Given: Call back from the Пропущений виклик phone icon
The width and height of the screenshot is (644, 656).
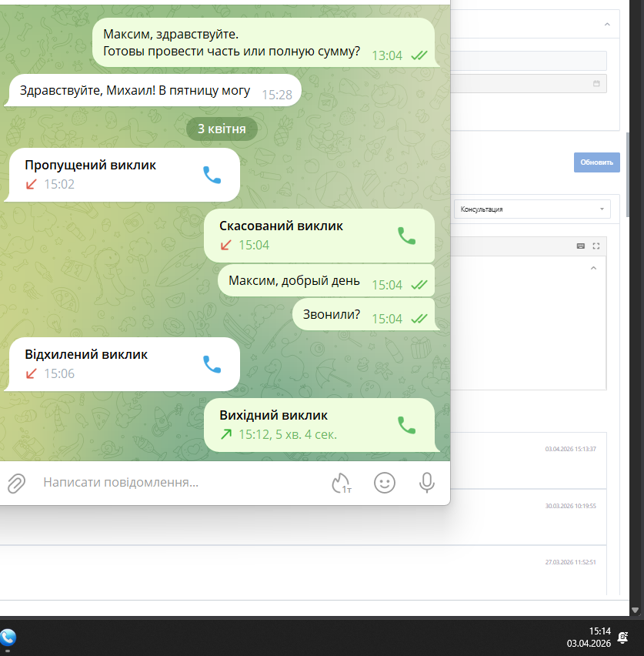Looking at the screenshot, I should click(212, 175).
